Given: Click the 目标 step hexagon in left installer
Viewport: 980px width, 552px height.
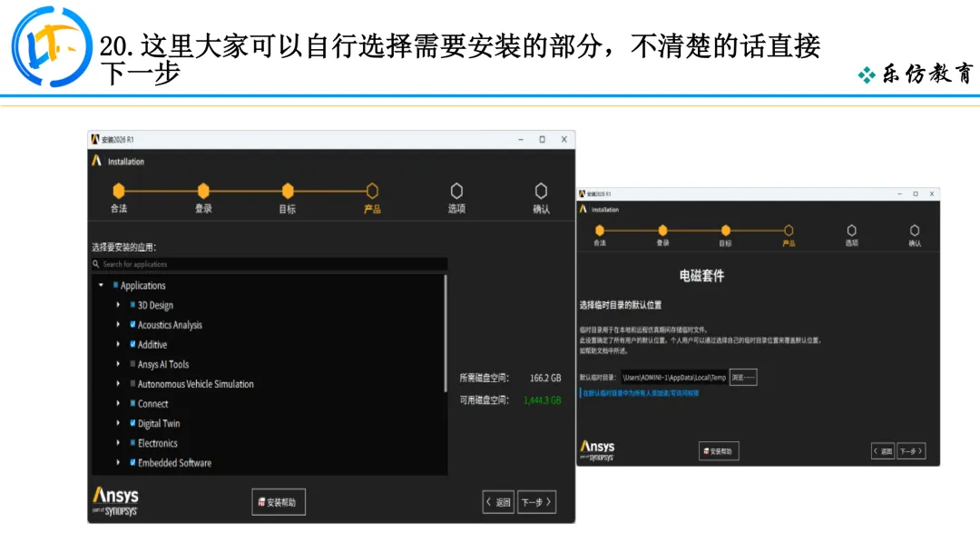Looking at the screenshot, I should (x=288, y=191).
